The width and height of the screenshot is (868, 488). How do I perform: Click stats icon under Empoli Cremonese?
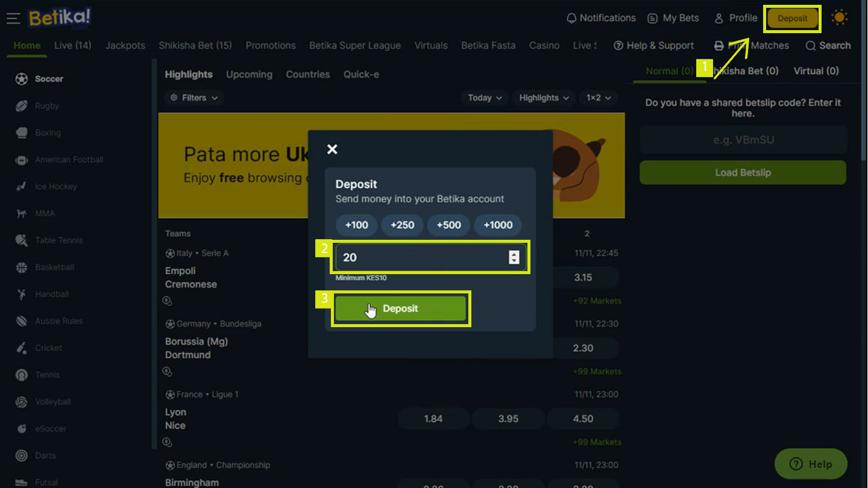click(168, 301)
